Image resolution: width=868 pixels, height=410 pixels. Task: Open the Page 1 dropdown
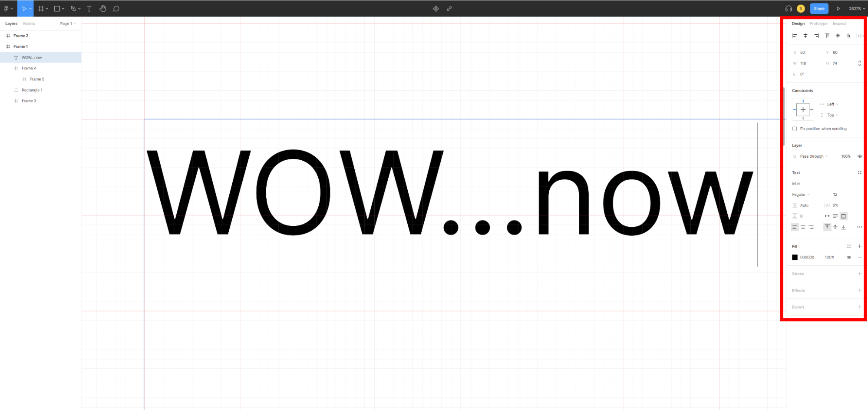click(68, 23)
